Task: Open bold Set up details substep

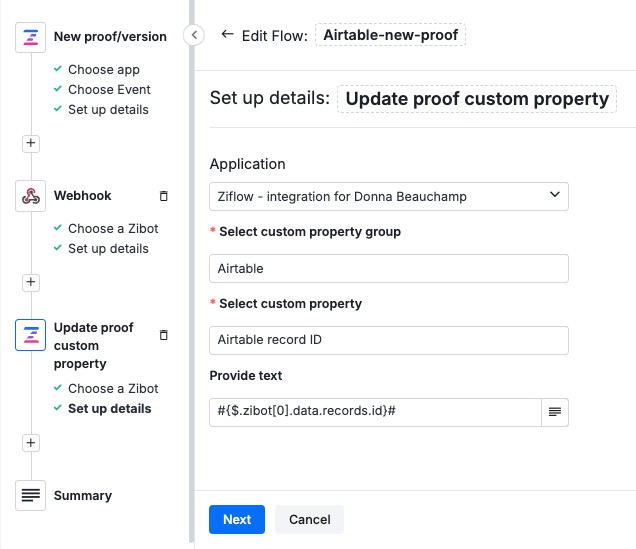Action: click(110, 409)
